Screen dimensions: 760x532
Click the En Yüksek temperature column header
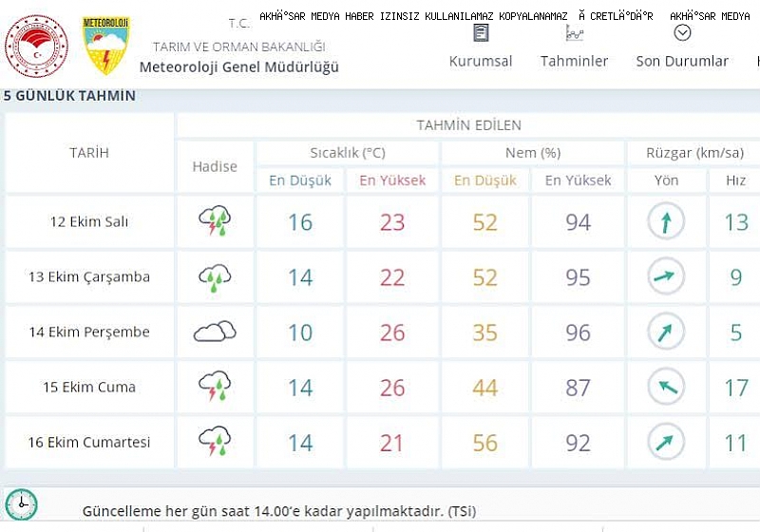click(x=392, y=180)
